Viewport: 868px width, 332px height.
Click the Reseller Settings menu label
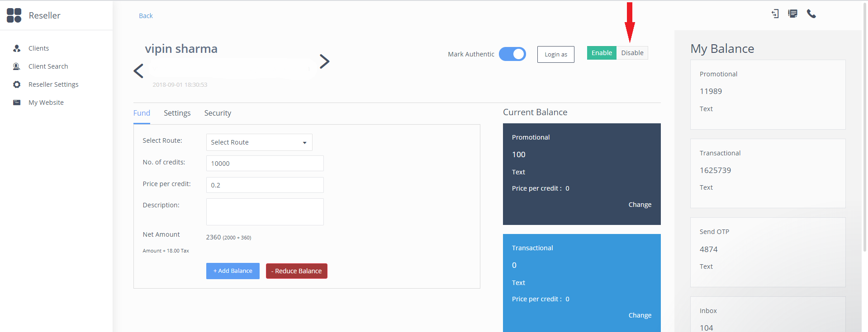tap(53, 84)
